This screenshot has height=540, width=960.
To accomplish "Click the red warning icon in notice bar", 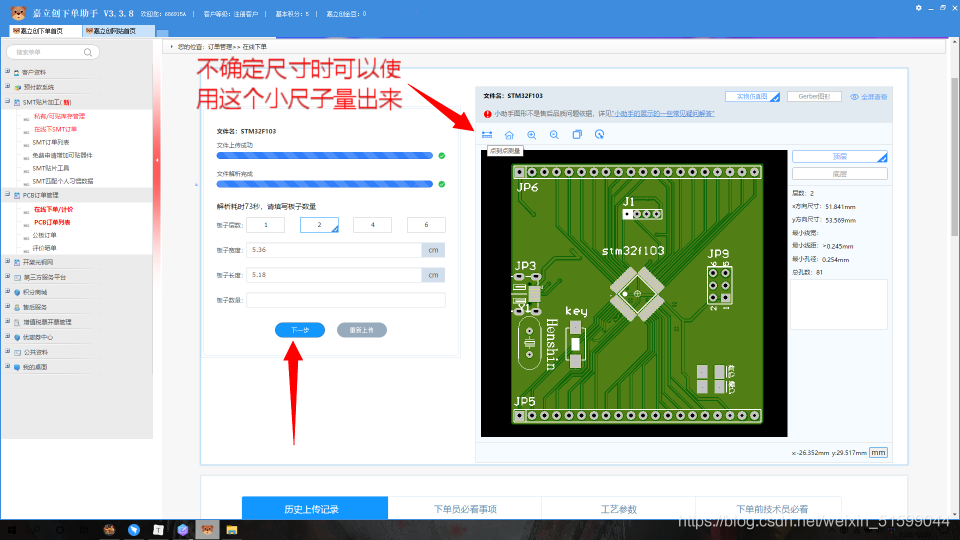I will (x=487, y=114).
